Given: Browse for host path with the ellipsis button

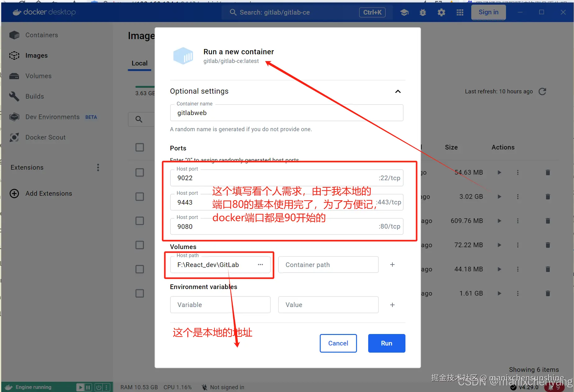Looking at the screenshot, I should [x=260, y=265].
